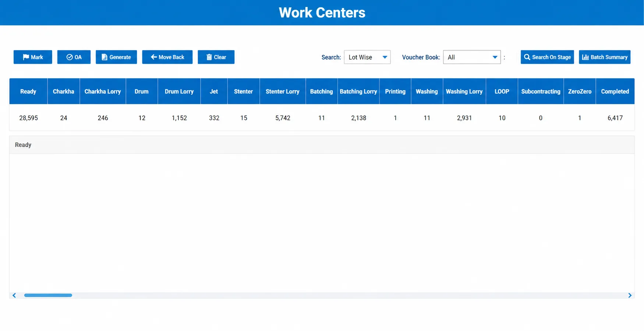Viewport: 644px width, 331px height.
Task: Click the Ready panel heading
Action: click(23, 145)
